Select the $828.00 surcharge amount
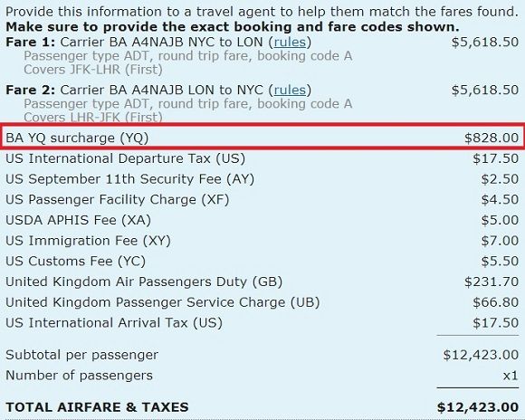The width and height of the screenshot is (525, 420). (x=492, y=138)
